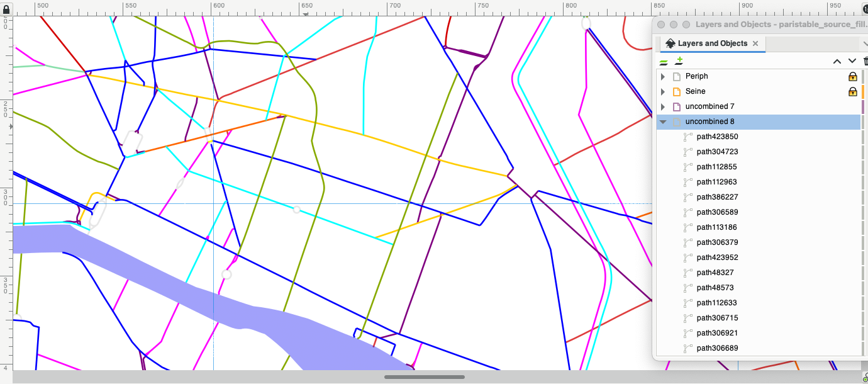The height and width of the screenshot is (384, 868).
Task: Click the layers filter icon in Objects panel
Action: [662, 61]
